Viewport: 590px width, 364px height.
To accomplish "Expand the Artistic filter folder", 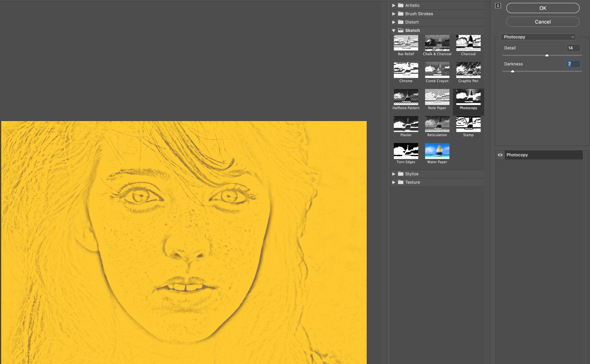I will pyautogui.click(x=394, y=5).
